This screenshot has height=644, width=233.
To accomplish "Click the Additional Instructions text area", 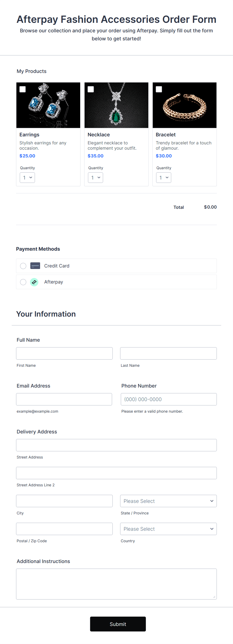I will click(116, 584).
